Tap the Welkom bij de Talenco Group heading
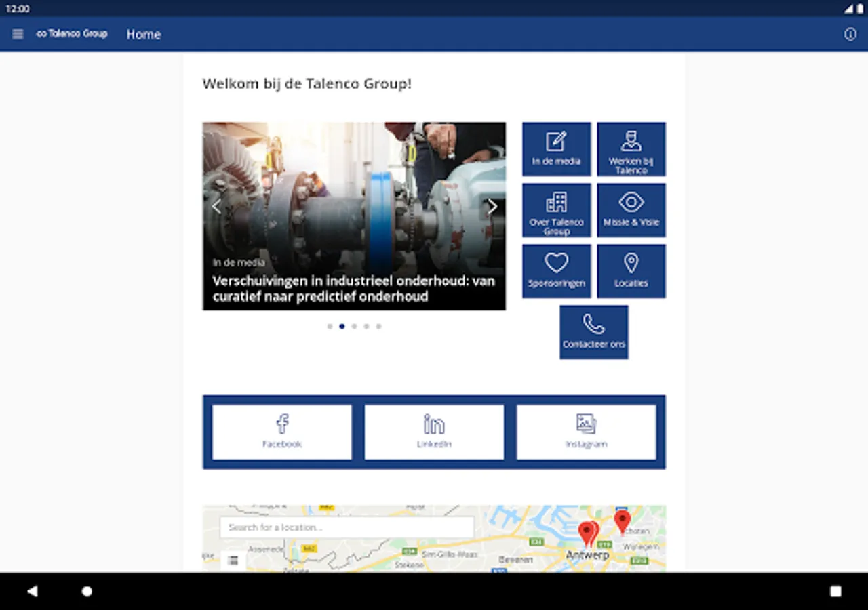Viewport: 868px width, 610px height. (307, 84)
